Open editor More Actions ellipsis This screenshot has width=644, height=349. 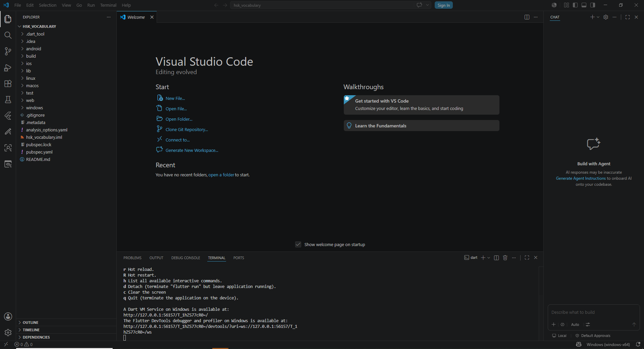click(x=536, y=17)
